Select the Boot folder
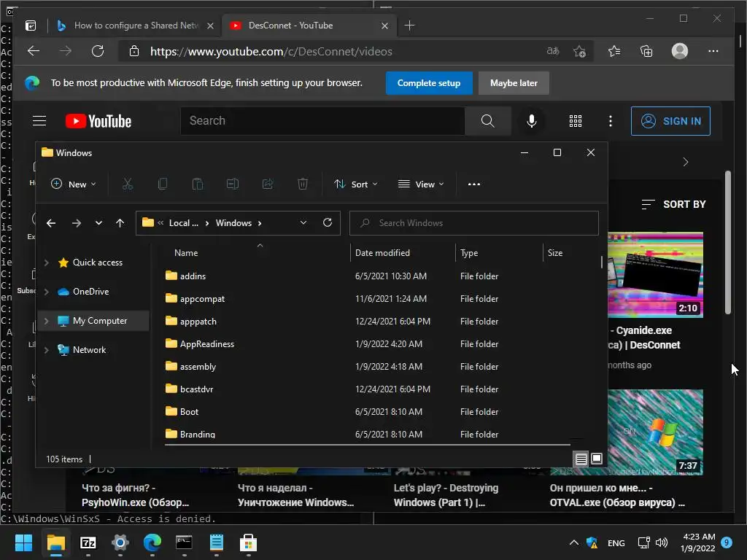Viewport: 747px width, 560px height. tap(189, 411)
